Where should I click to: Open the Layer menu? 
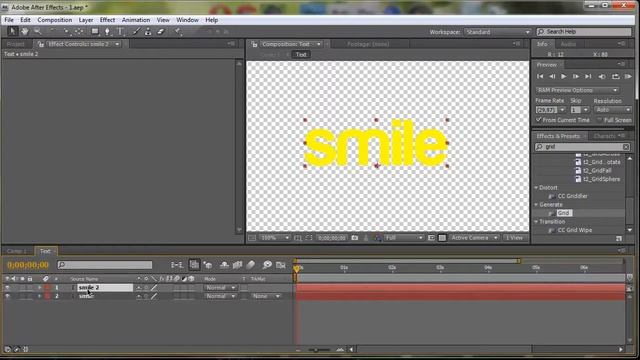click(x=86, y=20)
